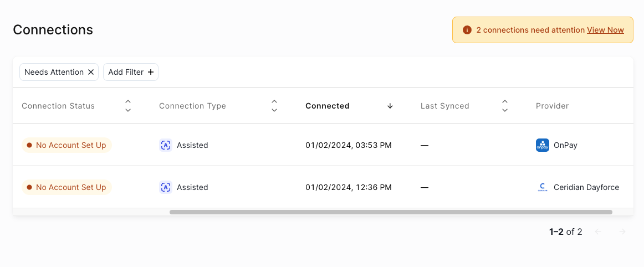644x267 pixels.
Task: Click the Assisted icon in the OnPay row
Action: point(166,145)
